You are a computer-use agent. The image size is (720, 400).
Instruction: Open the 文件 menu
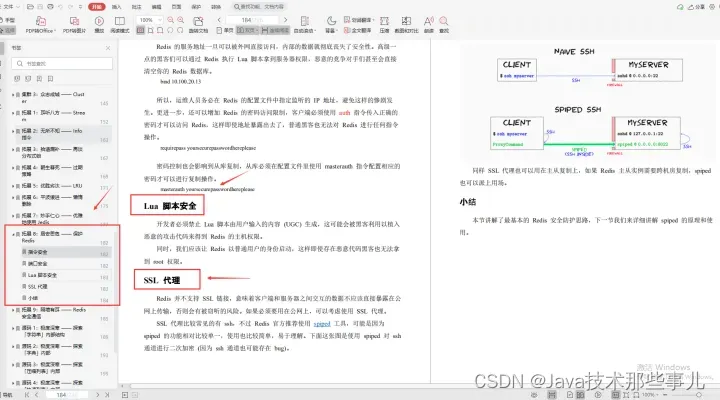click(9, 7)
